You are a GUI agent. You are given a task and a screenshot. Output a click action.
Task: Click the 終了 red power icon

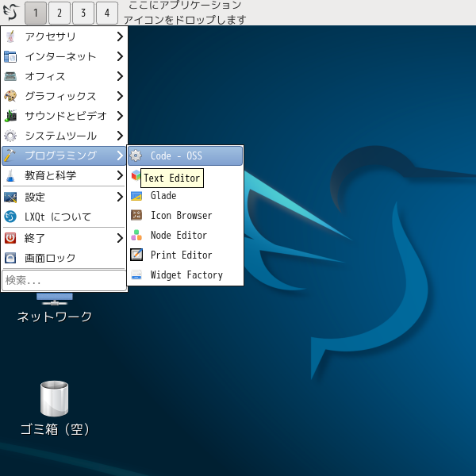[x=10, y=238]
